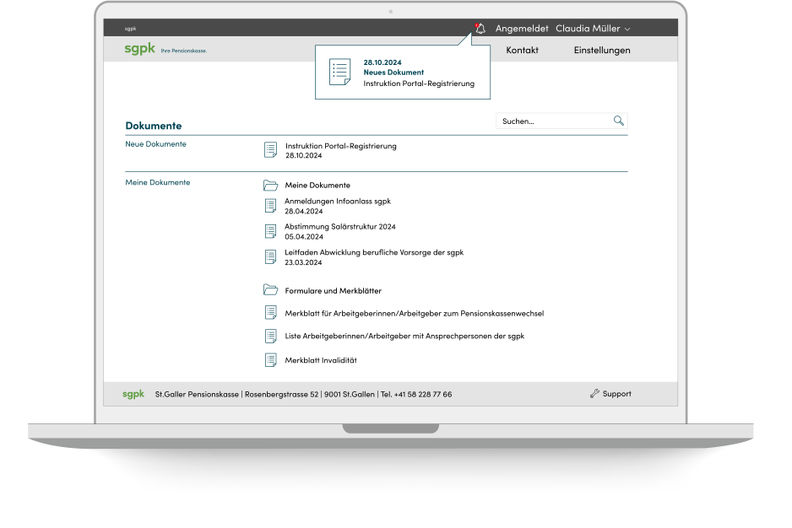
Task: Open Instruktion Portal-Registrierung under Neue Dokumente
Action: [x=340, y=146]
